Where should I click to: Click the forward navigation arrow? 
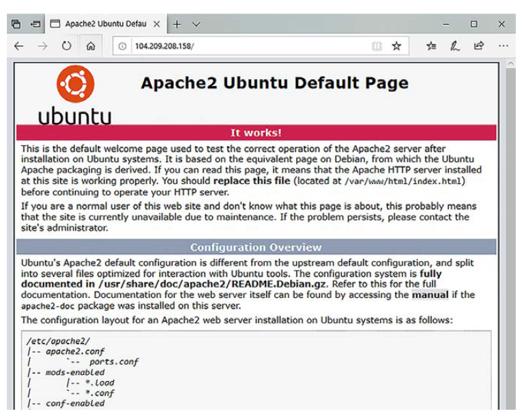coord(42,46)
